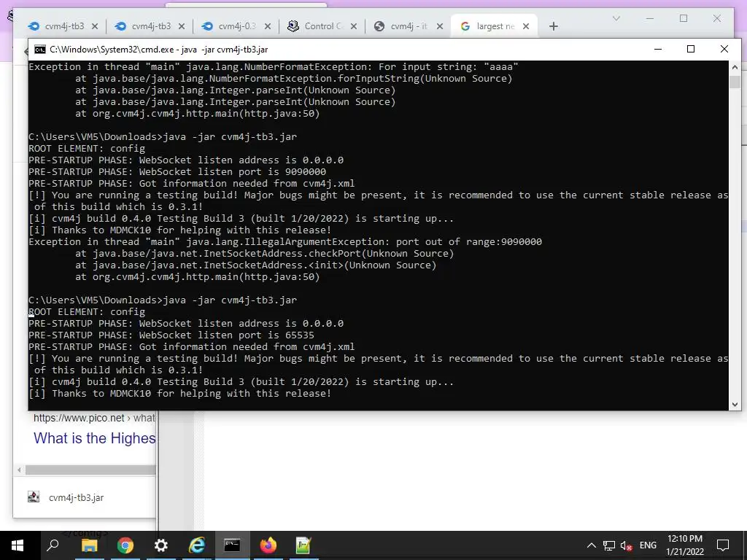
Task: Close the Google 'largest ne' tab
Action: tap(526, 27)
